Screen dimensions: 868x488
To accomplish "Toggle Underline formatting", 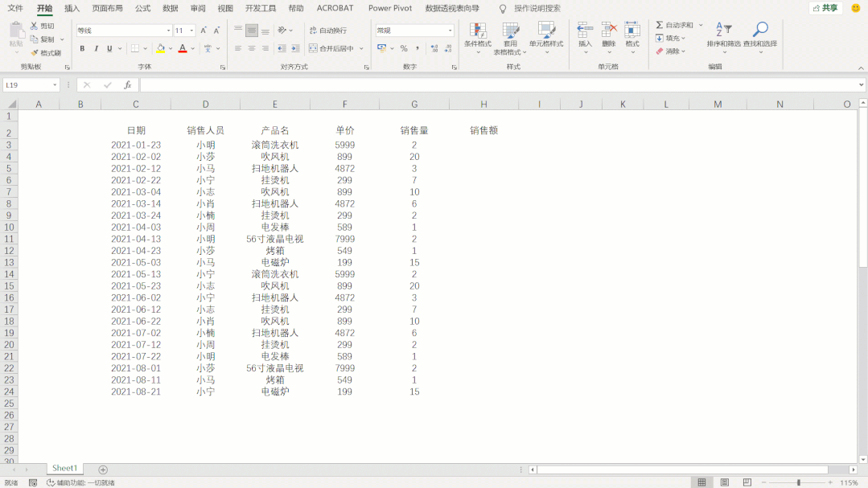I will click(x=109, y=49).
